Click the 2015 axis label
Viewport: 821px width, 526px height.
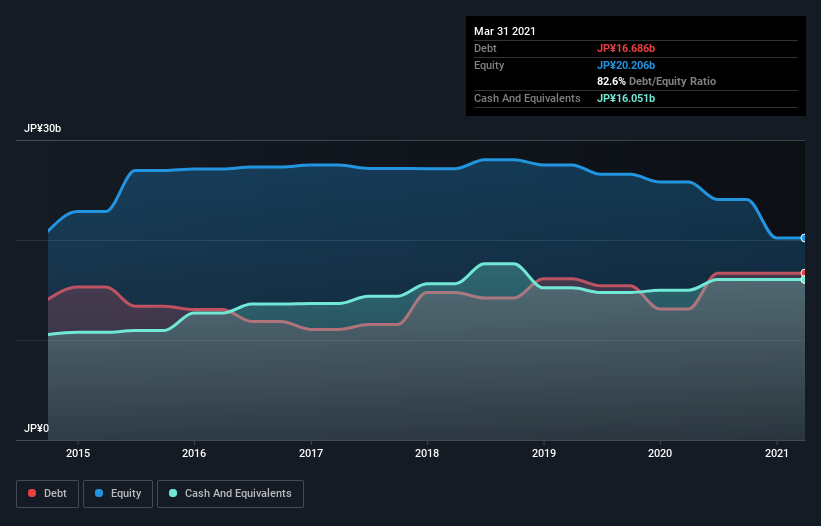tap(78, 453)
